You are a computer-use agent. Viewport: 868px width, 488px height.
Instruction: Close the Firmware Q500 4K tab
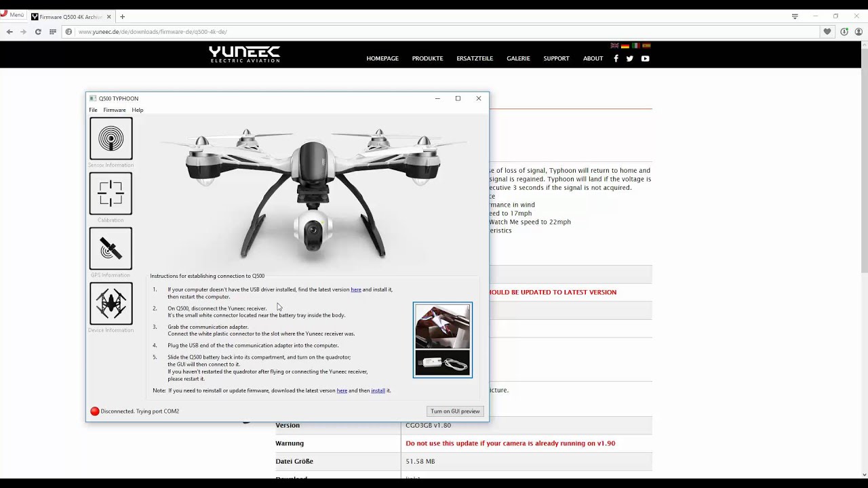[x=108, y=16]
